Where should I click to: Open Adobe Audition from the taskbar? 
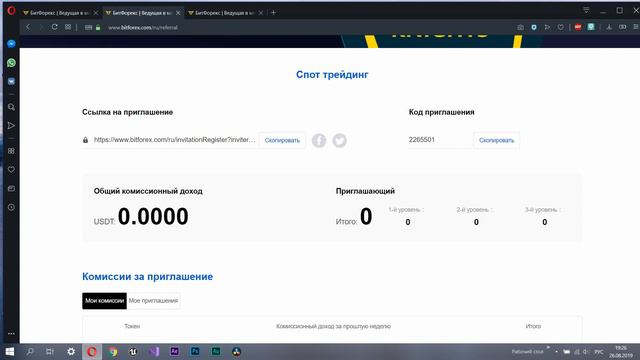pos(216,351)
